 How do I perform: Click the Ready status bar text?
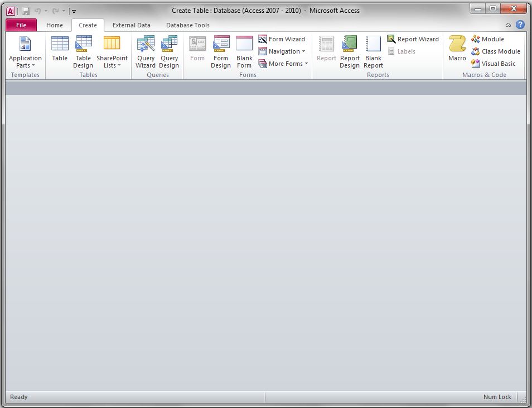pyautogui.click(x=18, y=397)
